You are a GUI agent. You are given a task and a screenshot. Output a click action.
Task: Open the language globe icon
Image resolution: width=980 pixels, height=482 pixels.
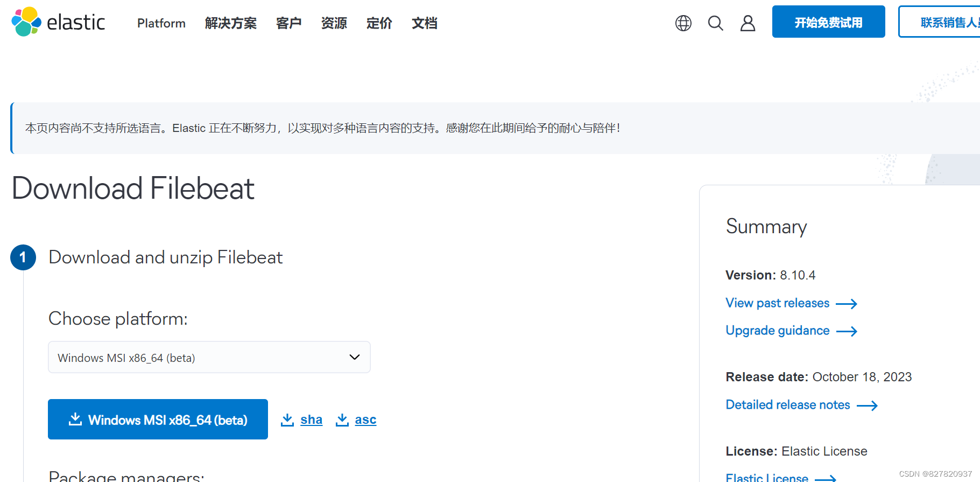click(683, 23)
